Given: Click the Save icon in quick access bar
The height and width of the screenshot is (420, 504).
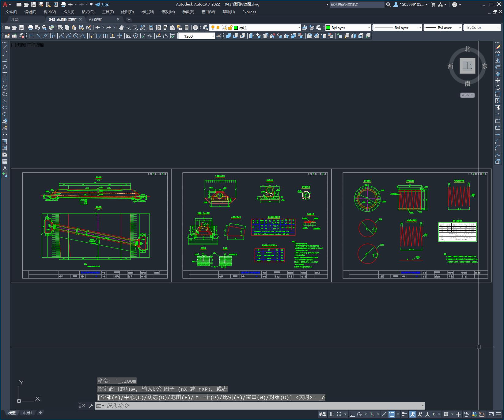Looking at the screenshot, I should click(33, 5).
